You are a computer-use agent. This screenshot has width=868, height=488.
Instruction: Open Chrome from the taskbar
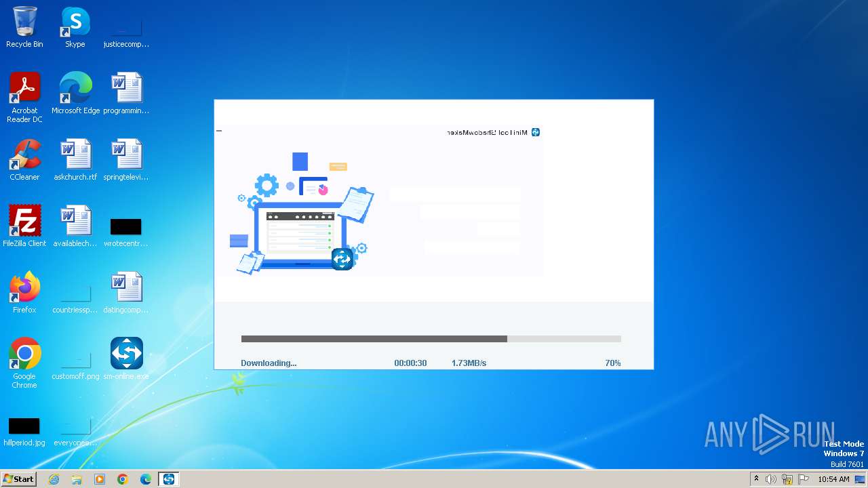[123, 479]
